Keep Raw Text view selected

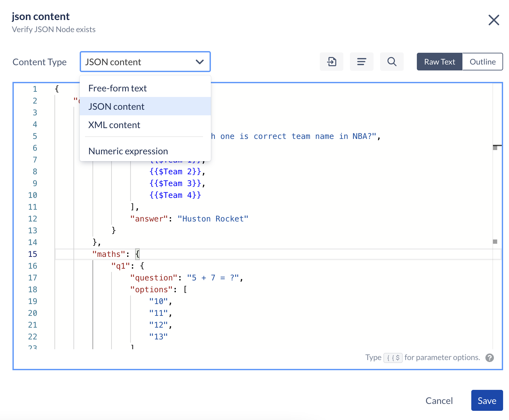point(439,62)
